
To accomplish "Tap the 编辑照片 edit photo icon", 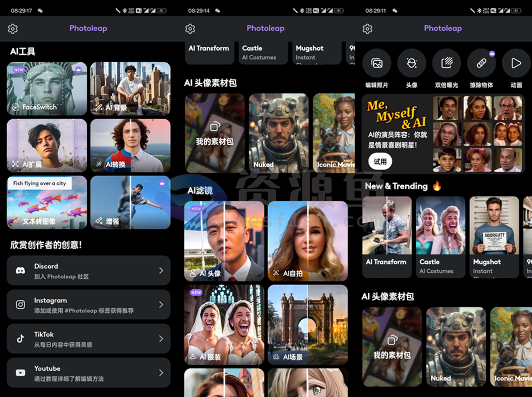I will [377, 63].
